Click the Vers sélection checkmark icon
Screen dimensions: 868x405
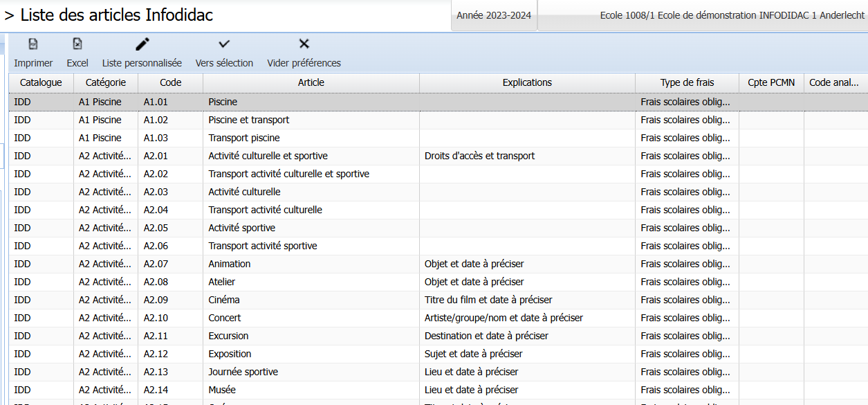(224, 44)
